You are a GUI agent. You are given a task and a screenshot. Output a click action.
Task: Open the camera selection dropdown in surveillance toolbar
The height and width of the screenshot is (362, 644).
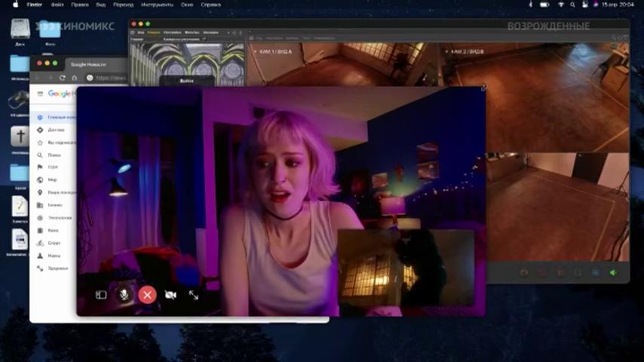pos(185,39)
